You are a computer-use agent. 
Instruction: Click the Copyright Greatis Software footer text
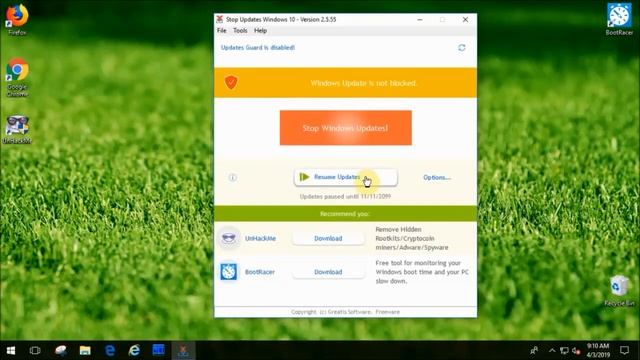(x=345, y=312)
